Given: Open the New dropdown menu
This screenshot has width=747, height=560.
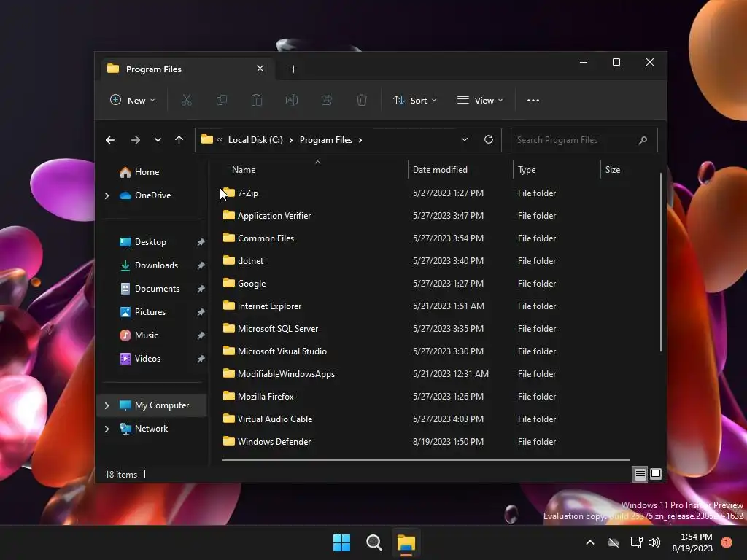Looking at the screenshot, I should click(133, 101).
